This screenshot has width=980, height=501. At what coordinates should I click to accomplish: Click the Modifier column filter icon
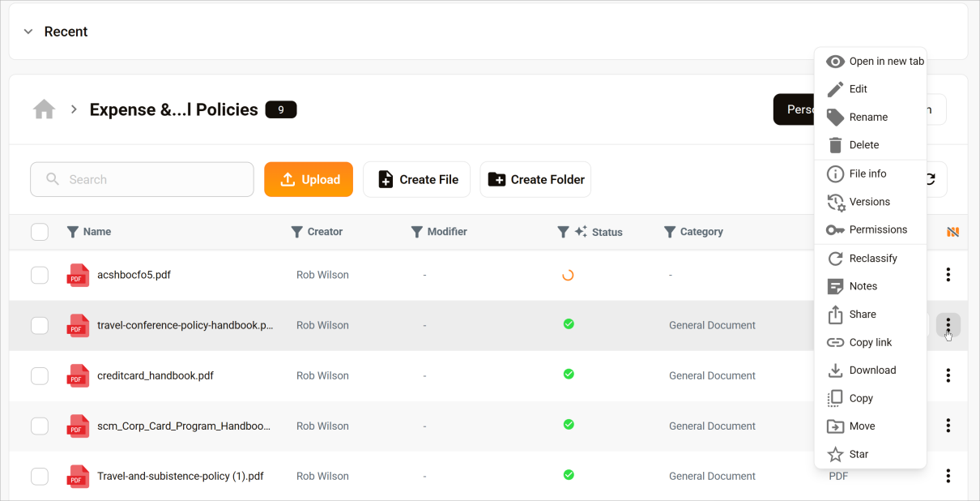click(x=417, y=232)
